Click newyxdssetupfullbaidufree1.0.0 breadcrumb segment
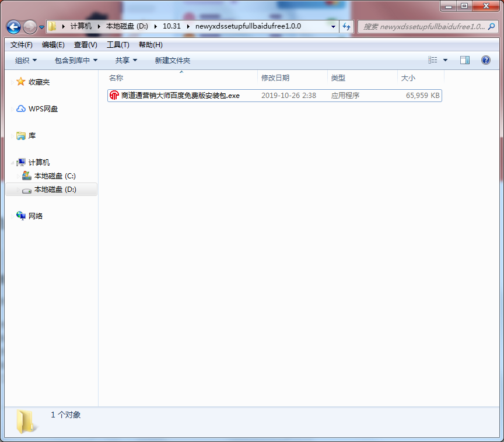 [x=248, y=26]
